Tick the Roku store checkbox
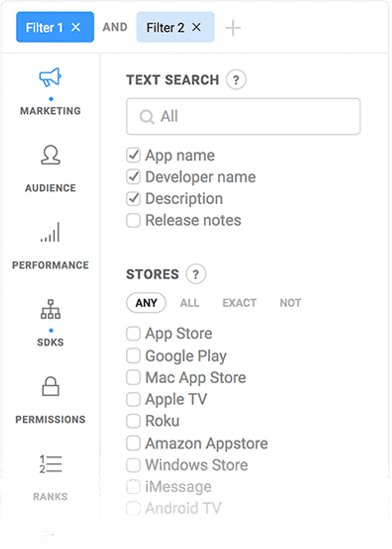The width and height of the screenshot is (392, 549). (x=133, y=421)
